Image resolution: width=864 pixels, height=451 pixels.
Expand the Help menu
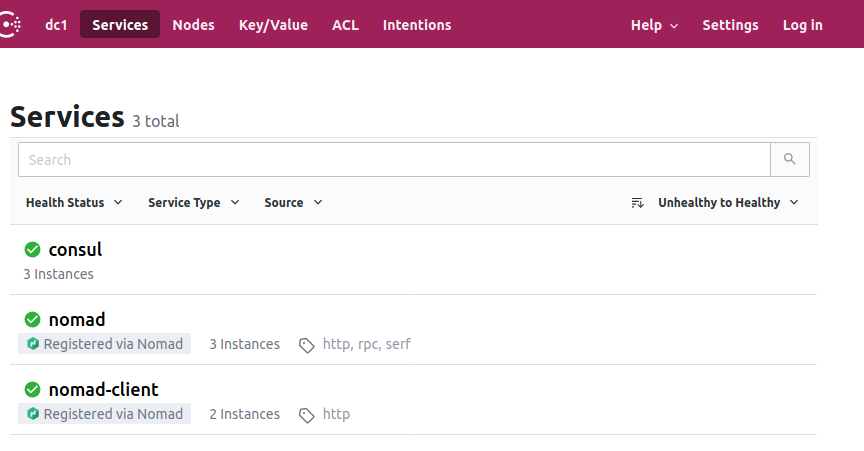pos(654,25)
